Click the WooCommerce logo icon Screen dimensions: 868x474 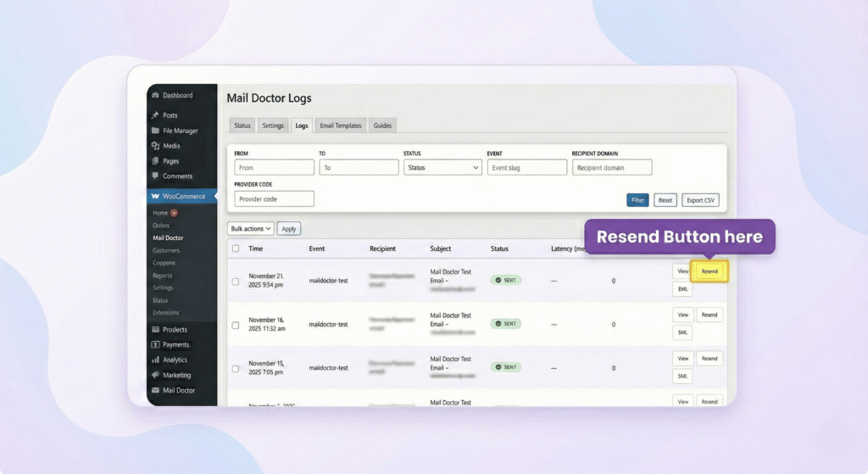point(155,197)
